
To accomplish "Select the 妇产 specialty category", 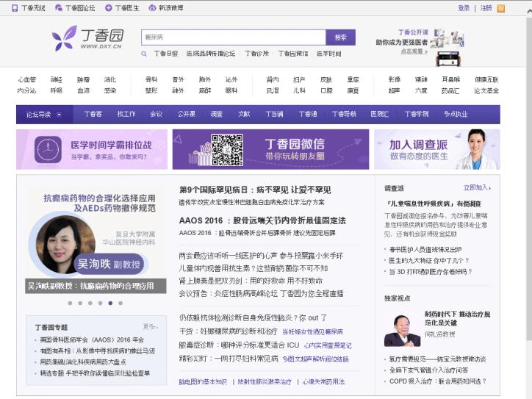I will pyautogui.click(x=299, y=79).
